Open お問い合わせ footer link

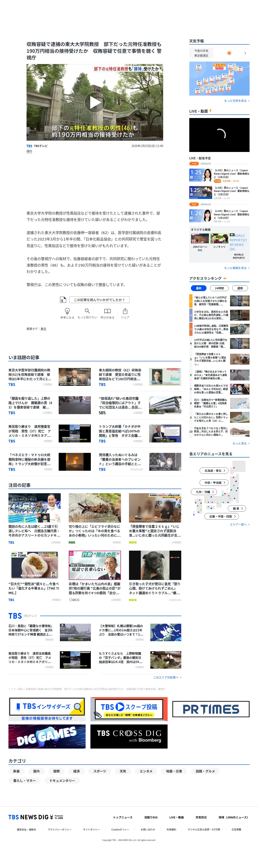click(x=148, y=830)
